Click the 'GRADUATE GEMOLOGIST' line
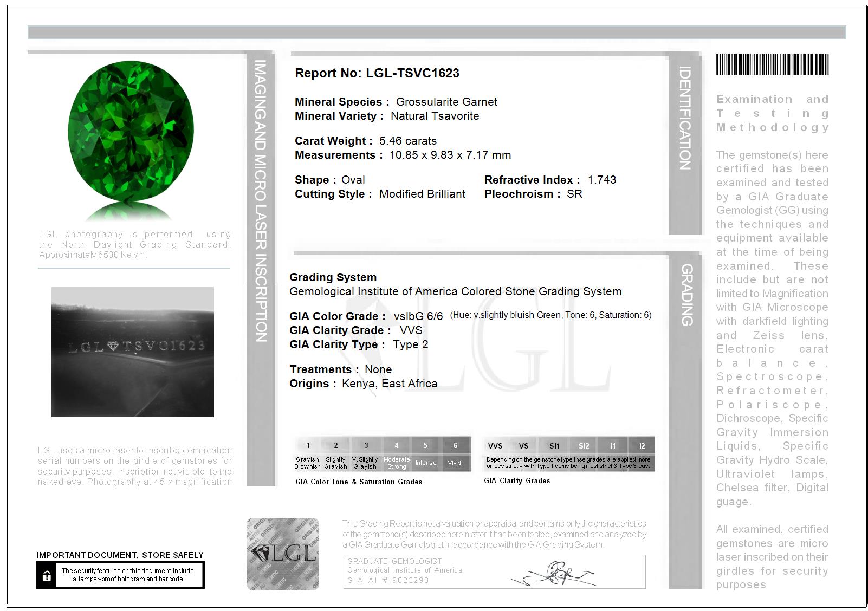Viewport: 868px width, 611px height. [x=394, y=562]
